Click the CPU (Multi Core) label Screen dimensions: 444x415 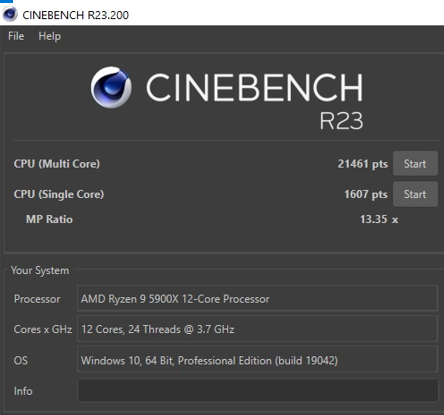pos(57,164)
